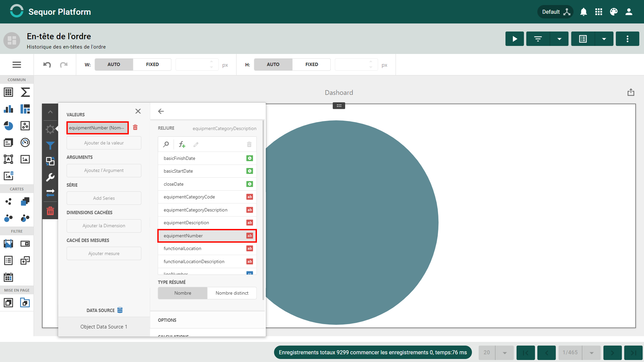
Task: Open the filter funnel panel icon
Action: (50, 145)
